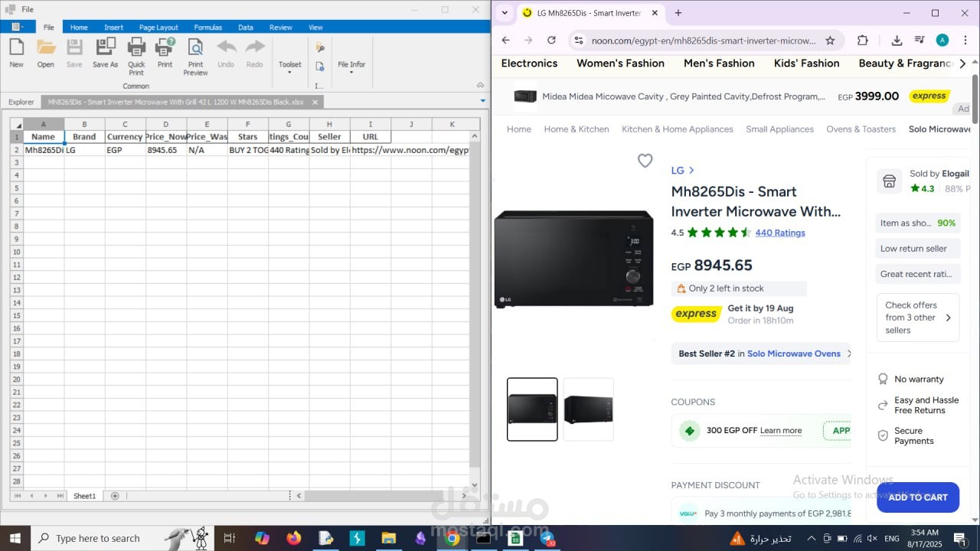Open the Kitchen & Home Appliances breadcrumb
The width and height of the screenshot is (980, 551).
click(678, 129)
